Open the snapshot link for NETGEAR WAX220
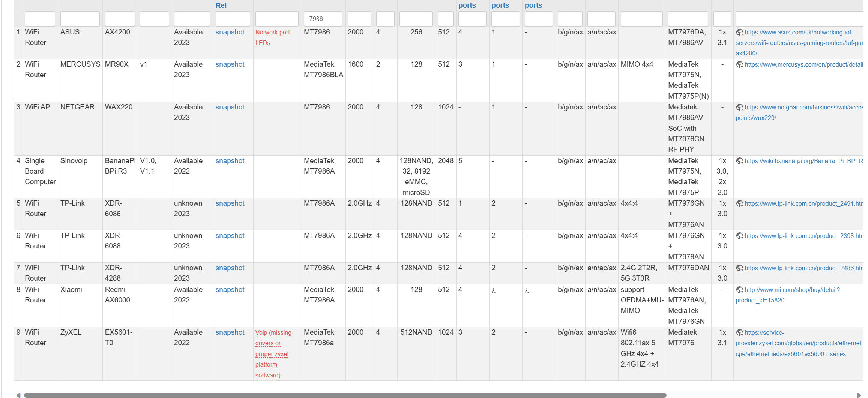The width and height of the screenshot is (868, 398). coord(230,107)
